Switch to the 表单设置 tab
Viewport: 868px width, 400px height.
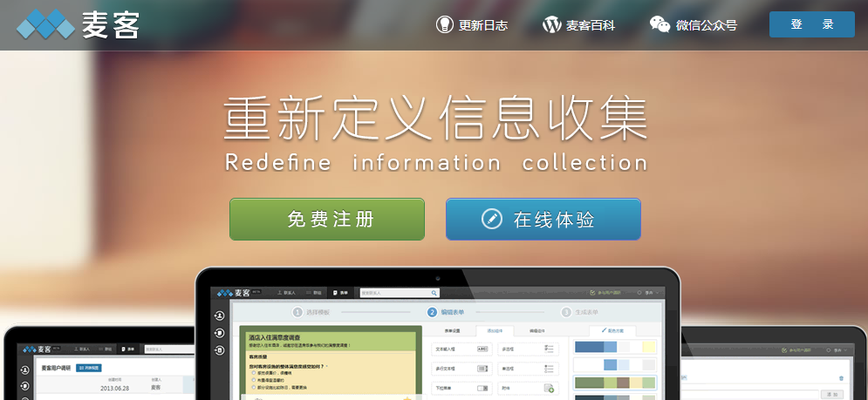[x=453, y=331]
